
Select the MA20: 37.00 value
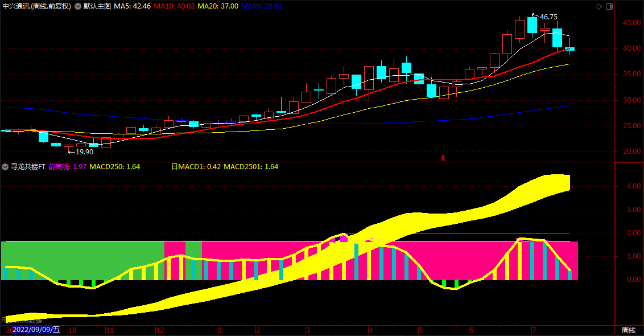[x=218, y=6]
